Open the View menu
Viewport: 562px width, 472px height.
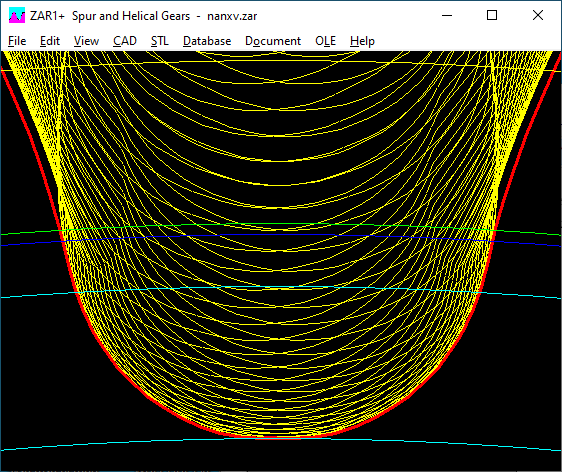pyautogui.click(x=86, y=41)
